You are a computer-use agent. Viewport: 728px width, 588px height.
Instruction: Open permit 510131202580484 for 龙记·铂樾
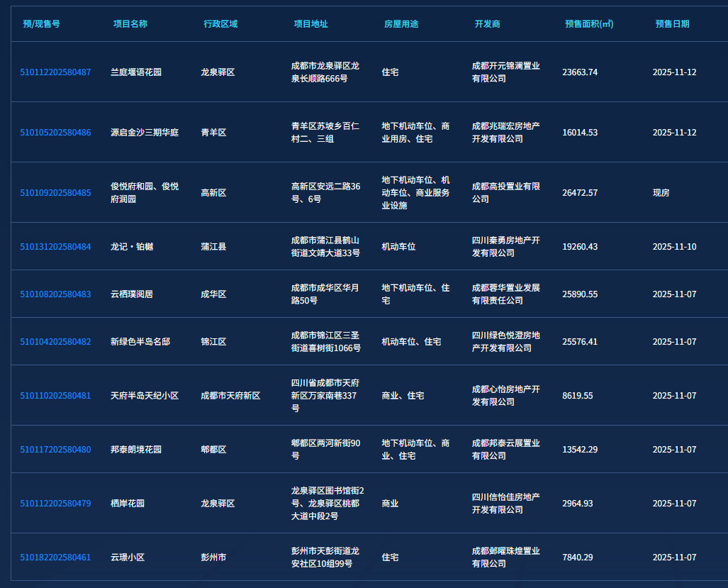55,247
